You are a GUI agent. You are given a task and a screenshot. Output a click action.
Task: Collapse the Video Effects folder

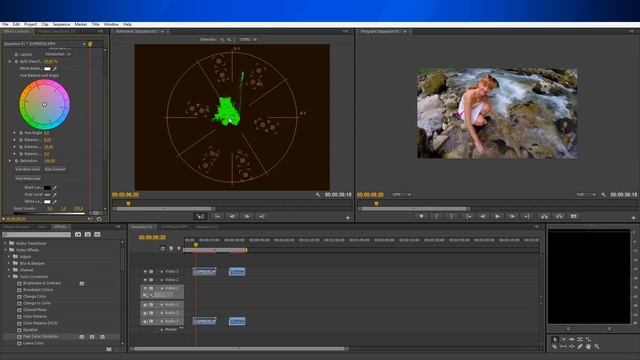5,250
